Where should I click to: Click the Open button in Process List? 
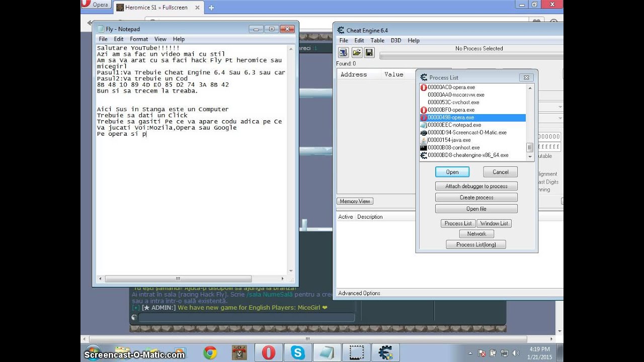[452, 172]
